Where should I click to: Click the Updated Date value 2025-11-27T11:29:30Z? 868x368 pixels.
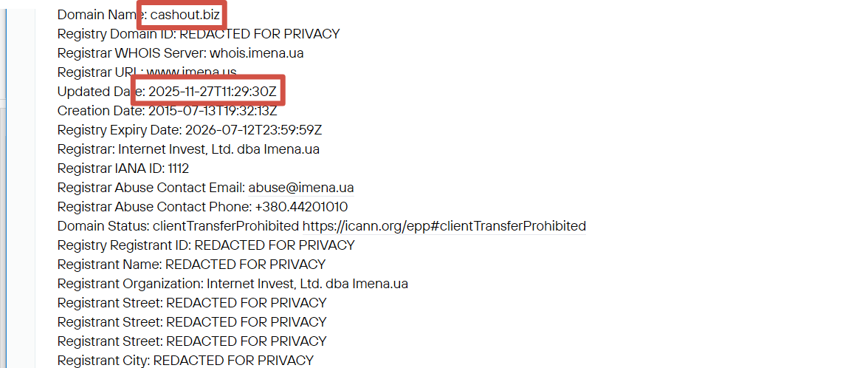point(213,92)
